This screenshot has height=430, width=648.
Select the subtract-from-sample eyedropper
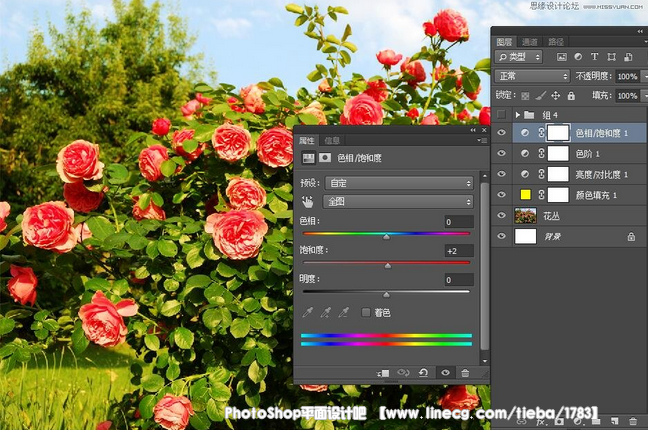point(344,313)
